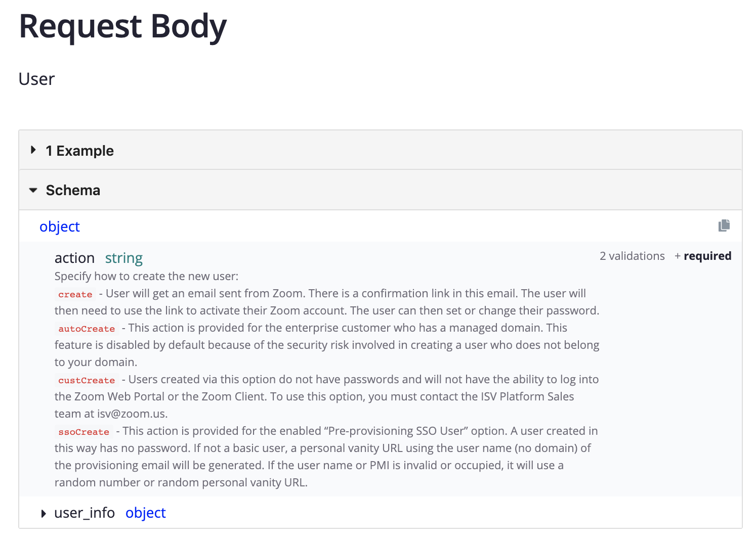Click the autoCreate code value
This screenshot has height=543, width=756.
(x=87, y=329)
